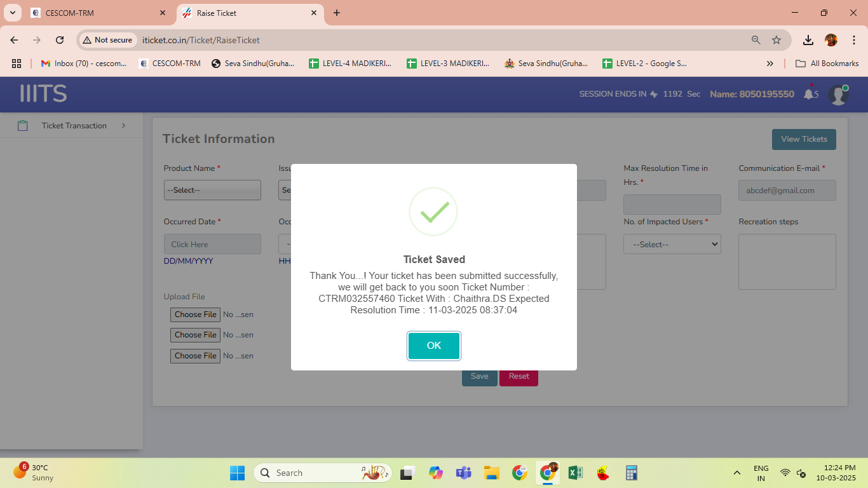Screen dimensions: 868x488
Task: Click inside the Recreation steps text area
Action: [787, 262]
